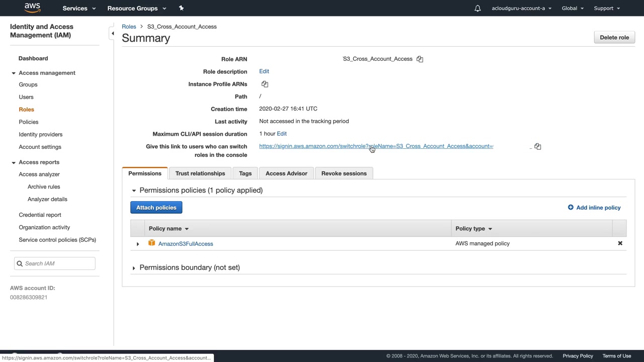Collapse the Permissions policies section

click(134, 191)
